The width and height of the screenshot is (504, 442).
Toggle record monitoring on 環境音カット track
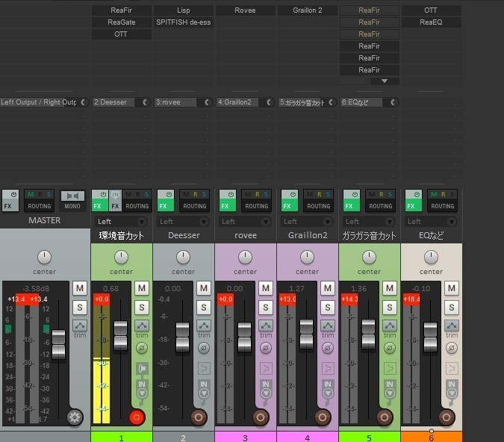click(142, 368)
